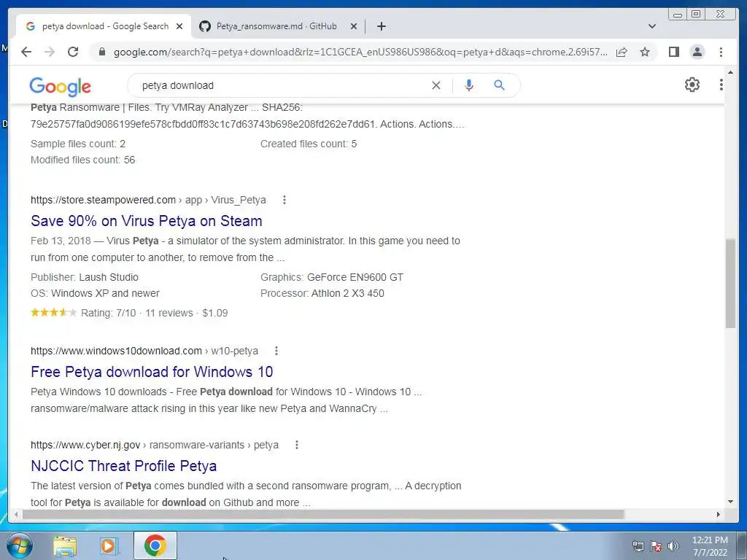Click 'Created files count: 5' text

point(309,144)
